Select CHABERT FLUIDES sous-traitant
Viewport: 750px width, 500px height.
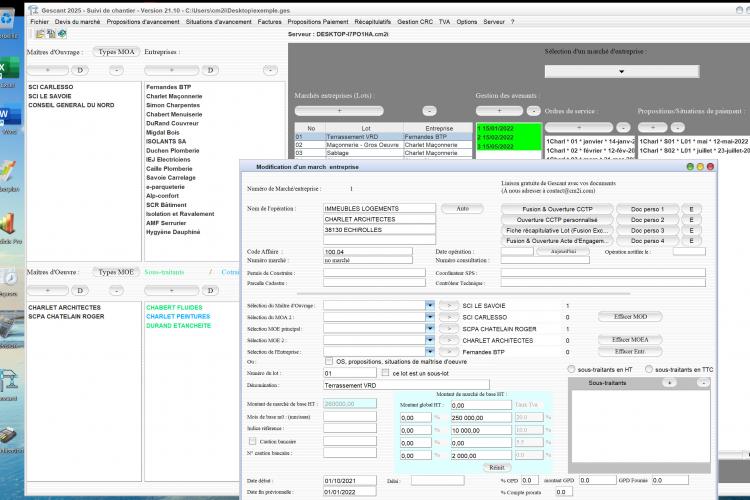174,307
